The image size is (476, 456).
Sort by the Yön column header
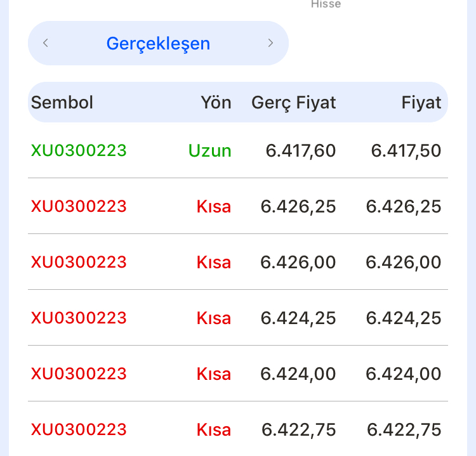(216, 102)
